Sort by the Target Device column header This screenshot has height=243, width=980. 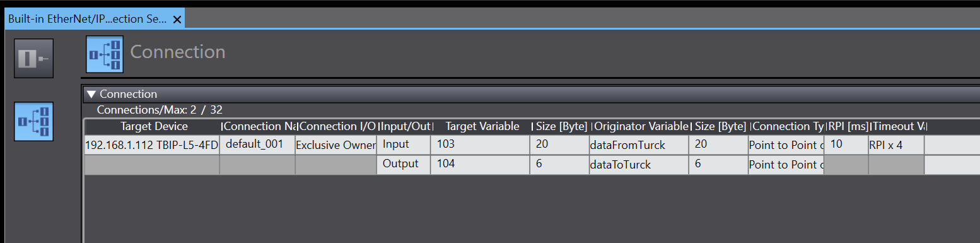coord(154,126)
